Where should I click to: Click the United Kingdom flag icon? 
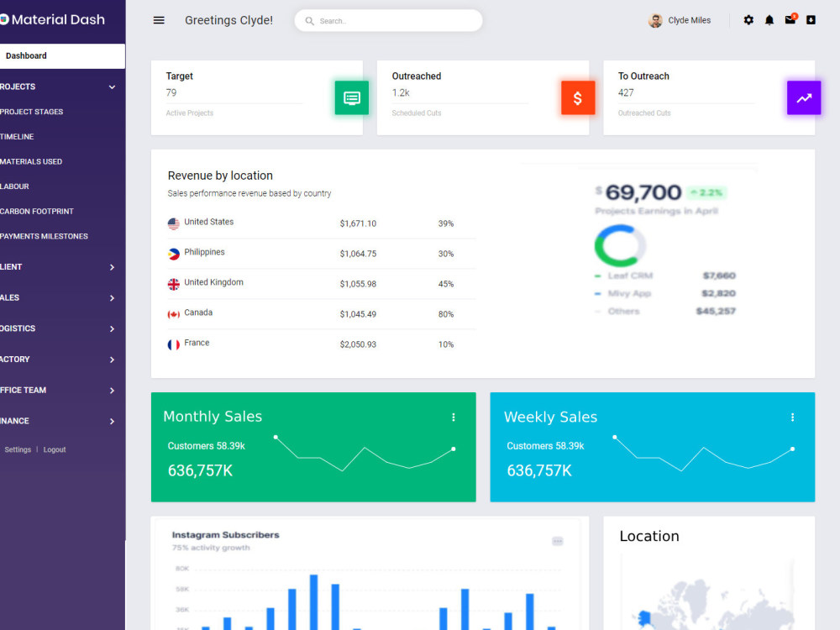click(174, 285)
